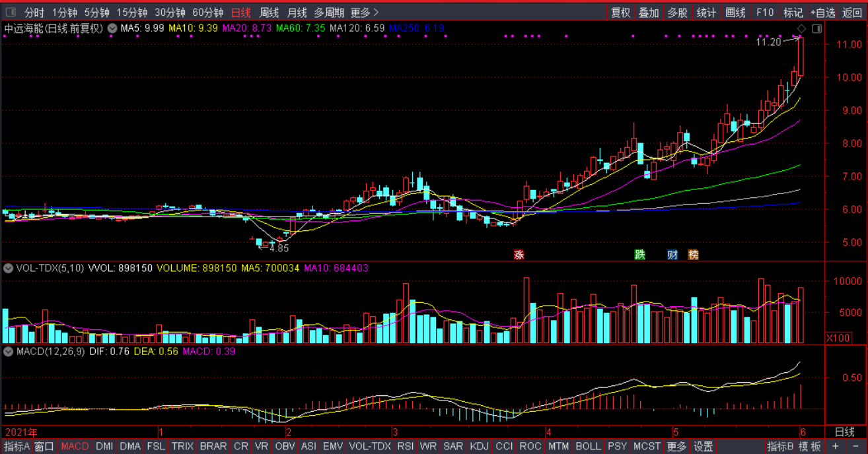
Task: Select the 5分钟 timeframe
Action: pyautogui.click(x=96, y=13)
